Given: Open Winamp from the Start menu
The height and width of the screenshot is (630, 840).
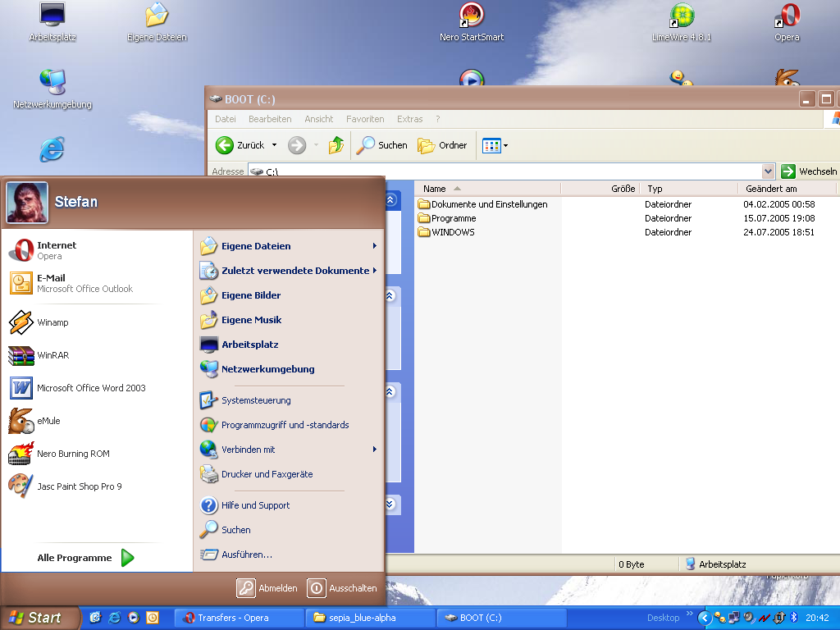Looking at the screenshot, I should click(x=52, y=322).
